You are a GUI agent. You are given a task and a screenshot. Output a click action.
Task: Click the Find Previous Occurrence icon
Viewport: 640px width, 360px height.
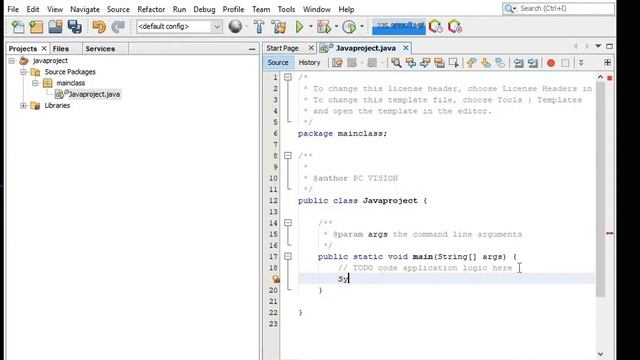[x=411, y=62]
